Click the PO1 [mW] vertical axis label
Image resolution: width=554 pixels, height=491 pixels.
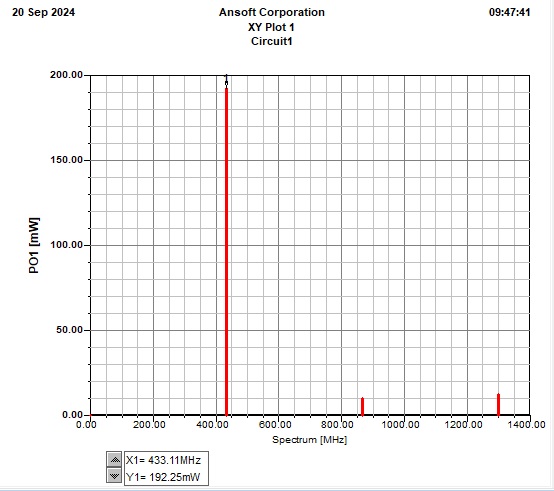[34, 246]
